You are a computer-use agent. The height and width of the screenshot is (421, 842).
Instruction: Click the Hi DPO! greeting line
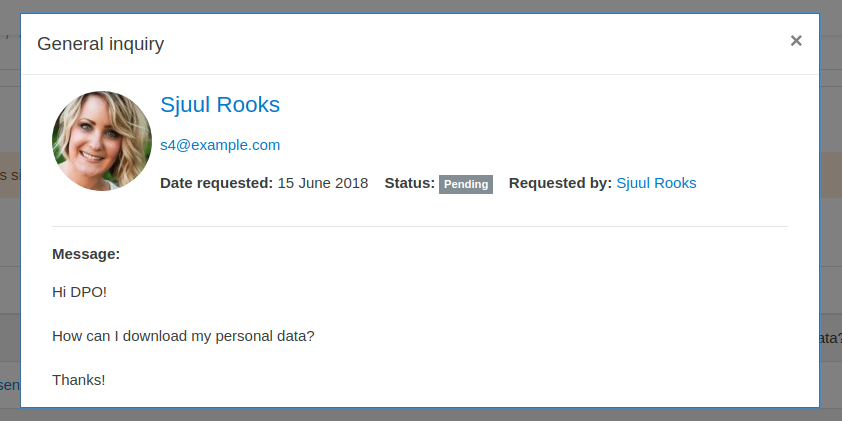click(x=79, y=292)
